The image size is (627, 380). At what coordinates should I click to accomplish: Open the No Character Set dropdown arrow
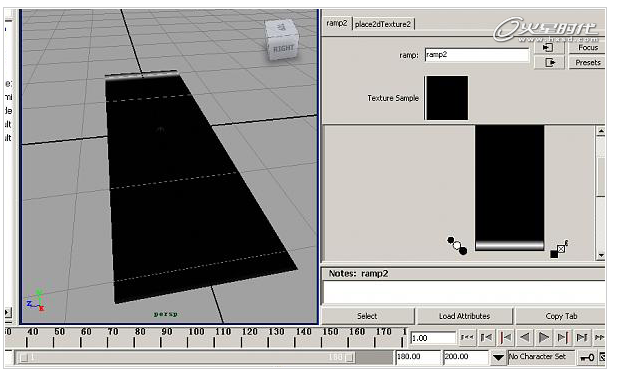click(498, 357)
